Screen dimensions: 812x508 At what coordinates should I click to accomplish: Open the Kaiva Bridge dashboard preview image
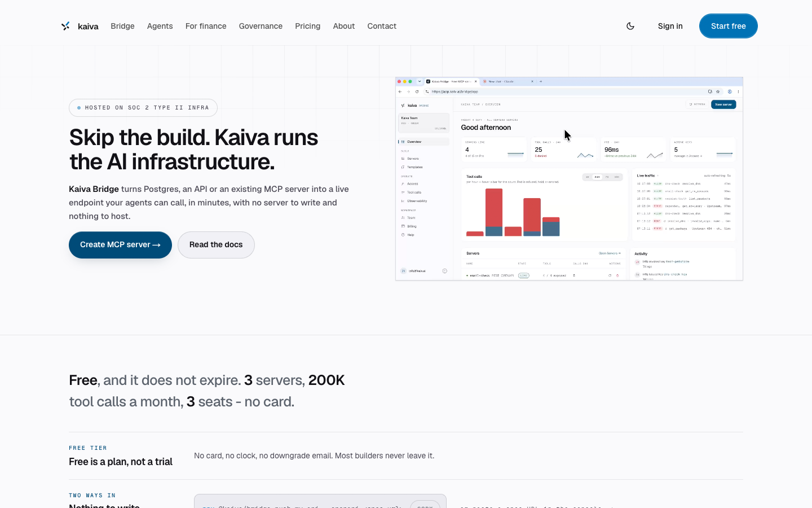click(x=569, y=179)
